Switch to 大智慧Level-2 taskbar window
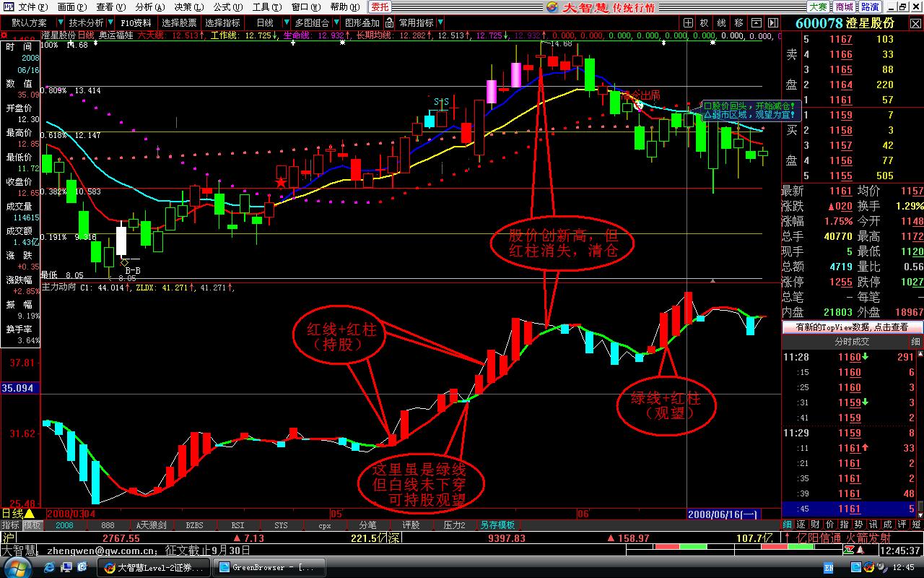The height and width of the screenshot is (578, 924). coord(154,567)
